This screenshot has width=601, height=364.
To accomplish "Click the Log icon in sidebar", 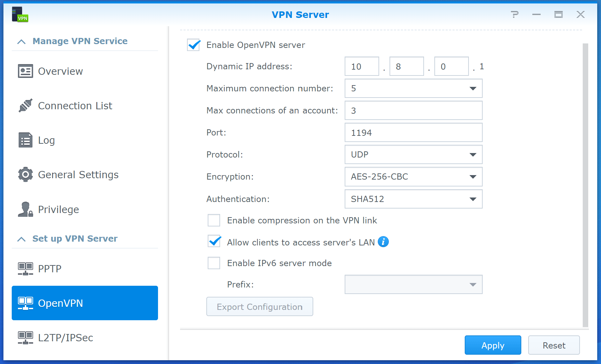I will [x=24, y=140].
